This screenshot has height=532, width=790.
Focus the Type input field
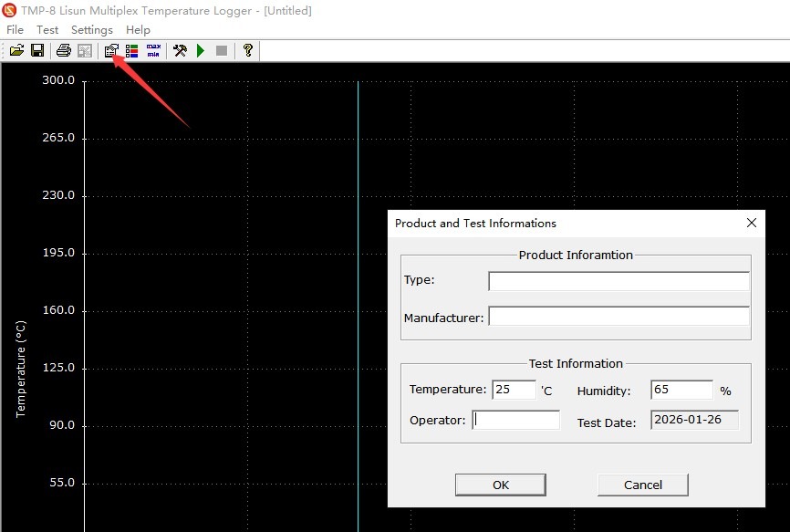tap(618, 281)
